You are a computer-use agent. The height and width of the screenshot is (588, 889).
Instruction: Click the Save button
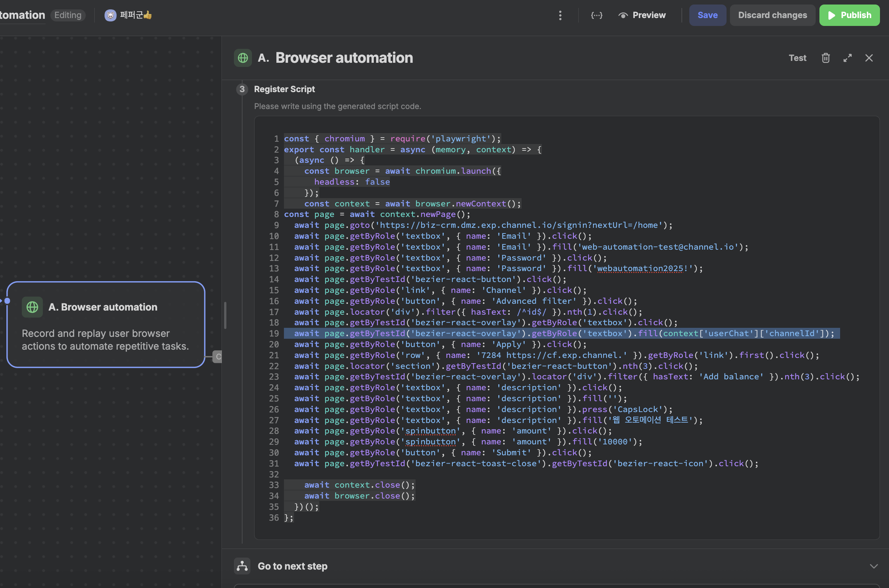[x=707, y=15]
